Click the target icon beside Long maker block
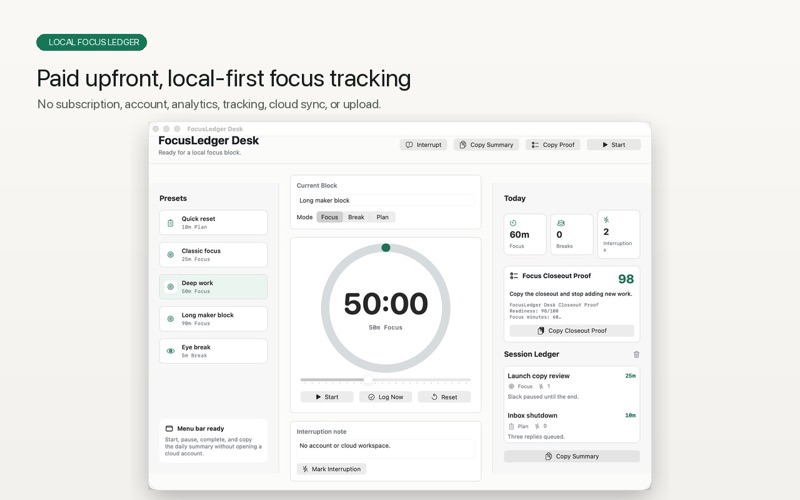This screenshot has width=800, height=500. click(x=170, y=319)
